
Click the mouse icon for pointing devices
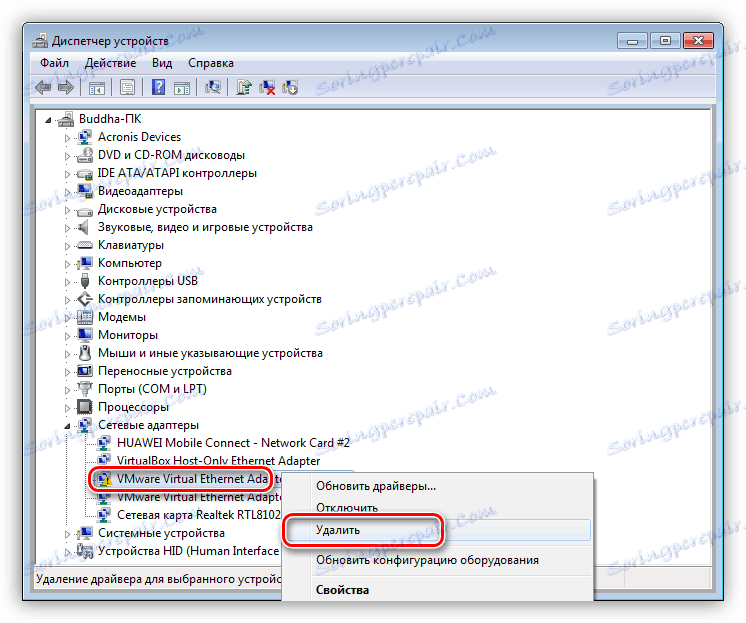click(x=85, y=353)
